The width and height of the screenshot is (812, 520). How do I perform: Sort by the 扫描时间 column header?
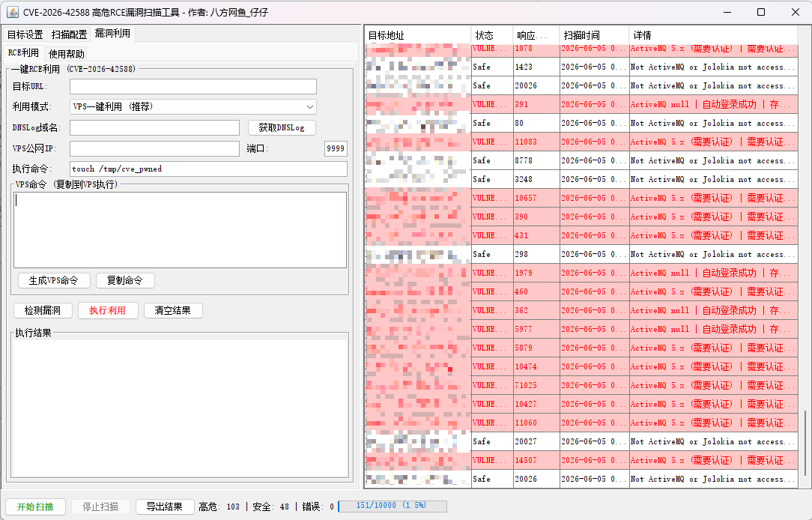click(594, 35)
